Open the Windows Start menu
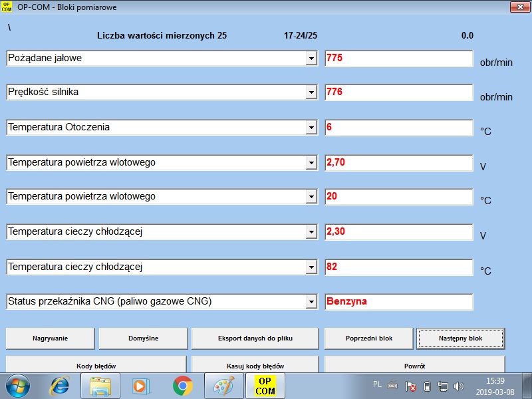 click(x=18, y=386)
